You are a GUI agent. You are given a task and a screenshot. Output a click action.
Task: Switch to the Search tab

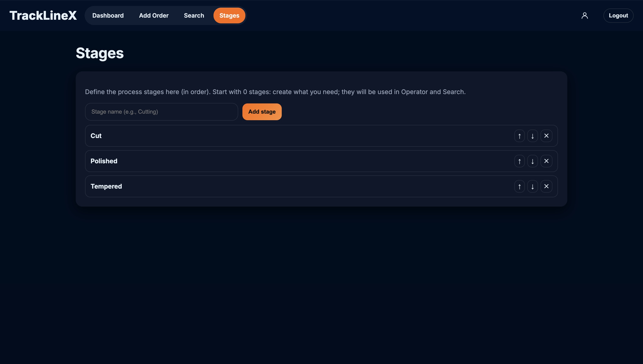(x=194, y=16)
